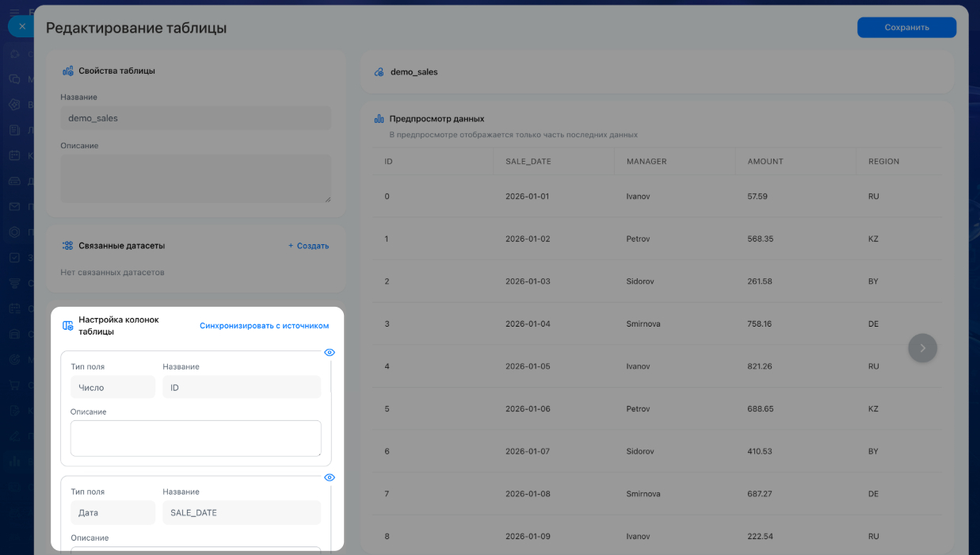Viewport: 980px width, 555px height.
Task: Click the demo_sales dataset icon
Action: click(379, 72)
